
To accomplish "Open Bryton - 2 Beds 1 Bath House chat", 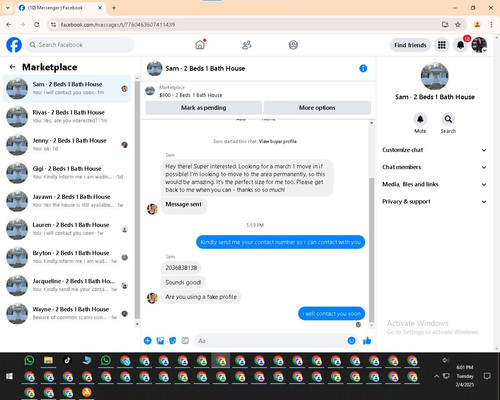I will pos(67,257).
